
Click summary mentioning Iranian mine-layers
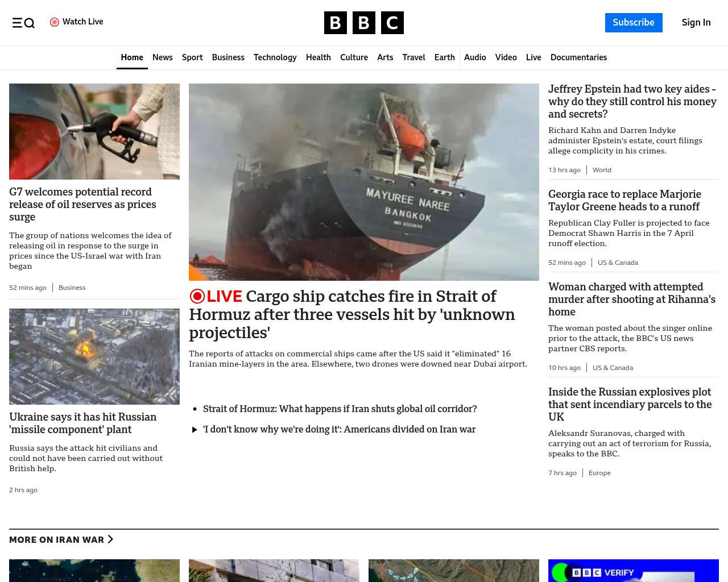[x=358, y=359]
